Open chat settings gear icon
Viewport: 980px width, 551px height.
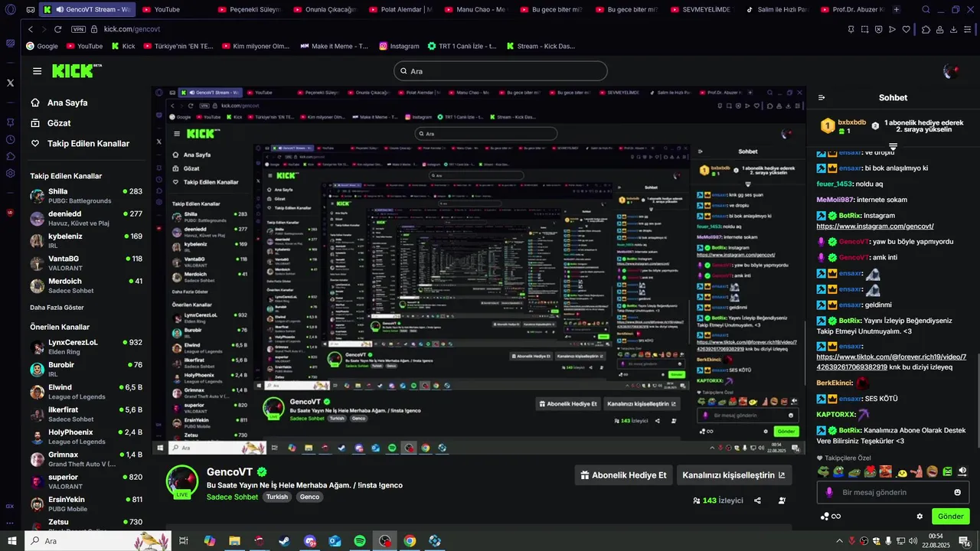pos(920,517)
